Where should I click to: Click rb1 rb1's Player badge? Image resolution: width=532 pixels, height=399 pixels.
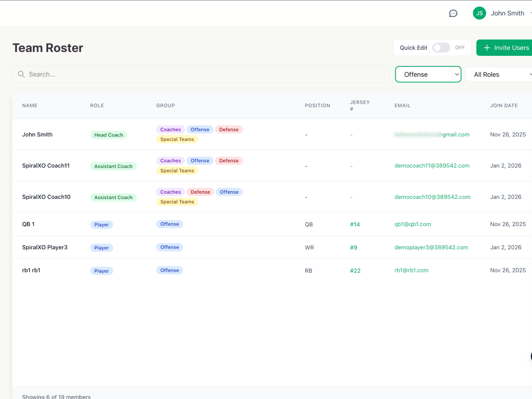click(101, 271)
